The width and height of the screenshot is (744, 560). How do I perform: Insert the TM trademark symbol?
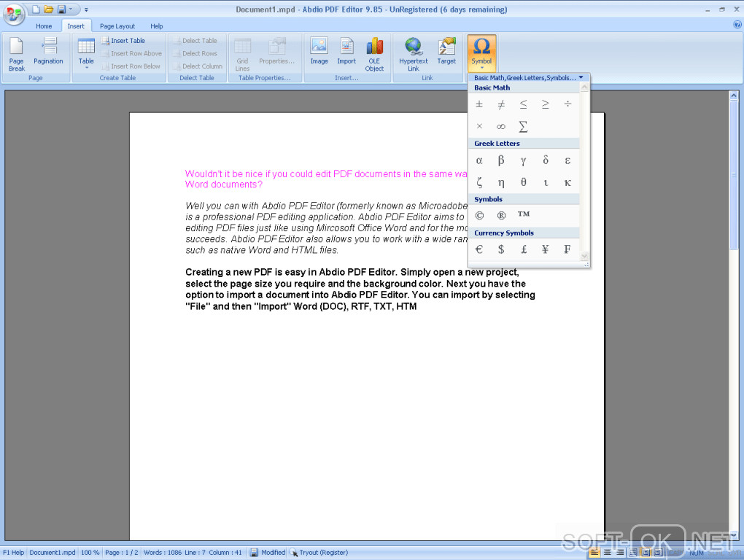[x=524, y=214]
